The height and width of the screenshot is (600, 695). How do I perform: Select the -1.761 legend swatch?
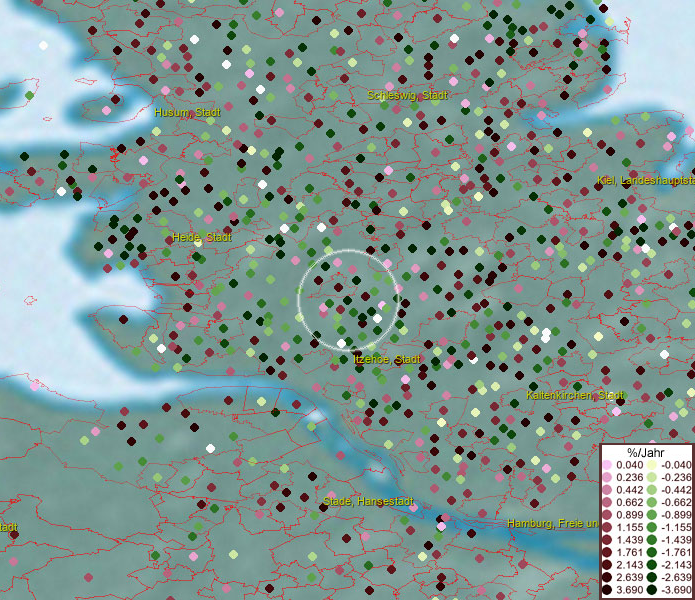point(652,552)
